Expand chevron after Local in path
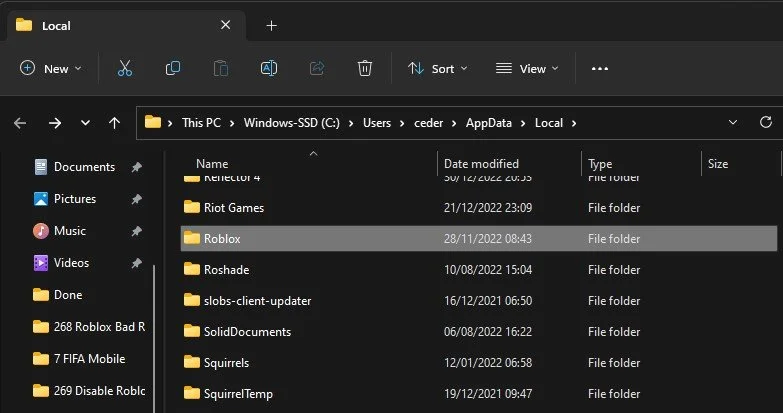The height and width of the screenshot is (413, 783). (574, 123)
